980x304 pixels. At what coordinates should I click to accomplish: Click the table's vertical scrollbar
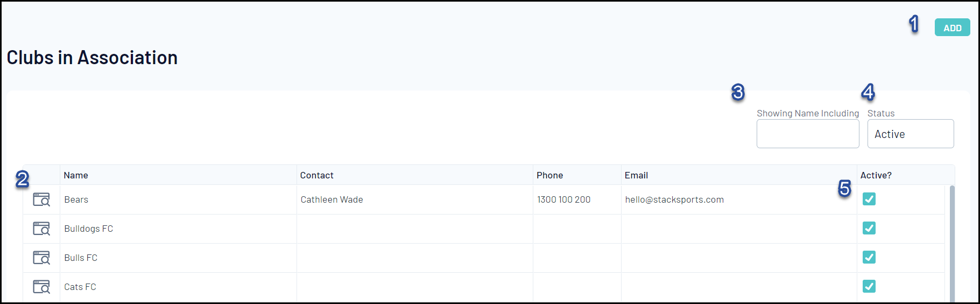[952, 244]
